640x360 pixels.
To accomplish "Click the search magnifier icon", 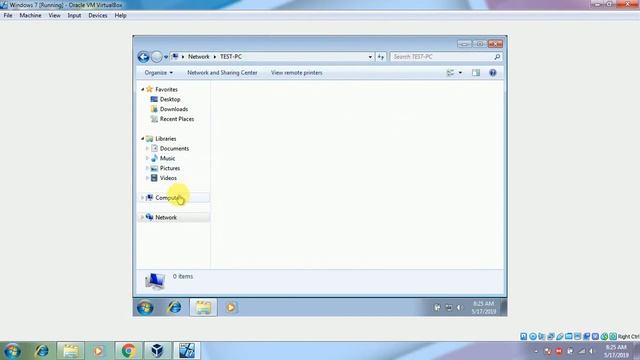I will tap(497, 57).
